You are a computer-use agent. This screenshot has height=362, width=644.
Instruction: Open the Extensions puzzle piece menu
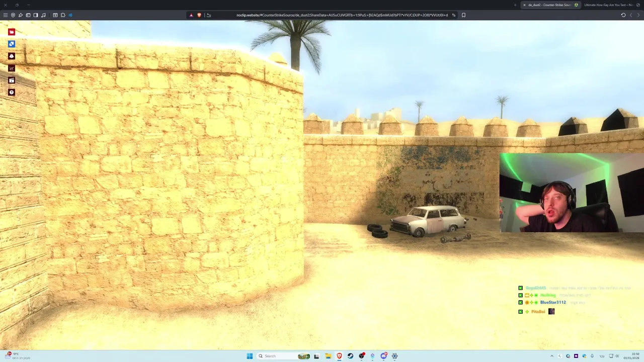point(63,15)
